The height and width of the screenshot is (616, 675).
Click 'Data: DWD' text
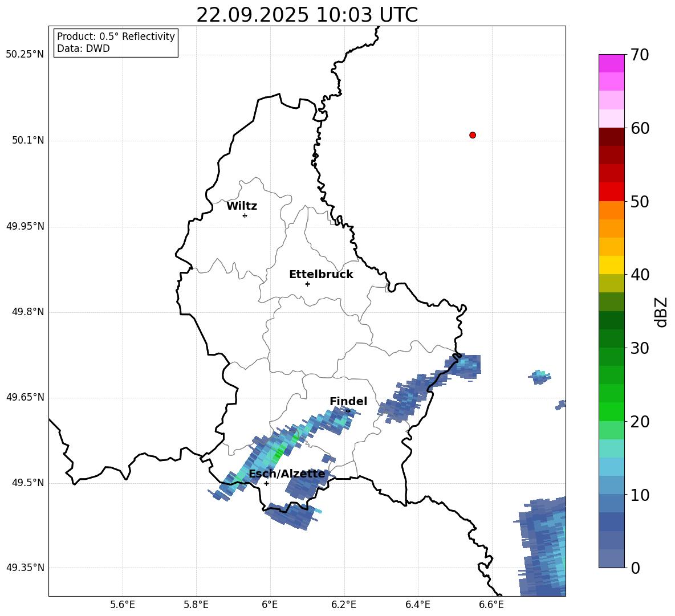(83, 48)
